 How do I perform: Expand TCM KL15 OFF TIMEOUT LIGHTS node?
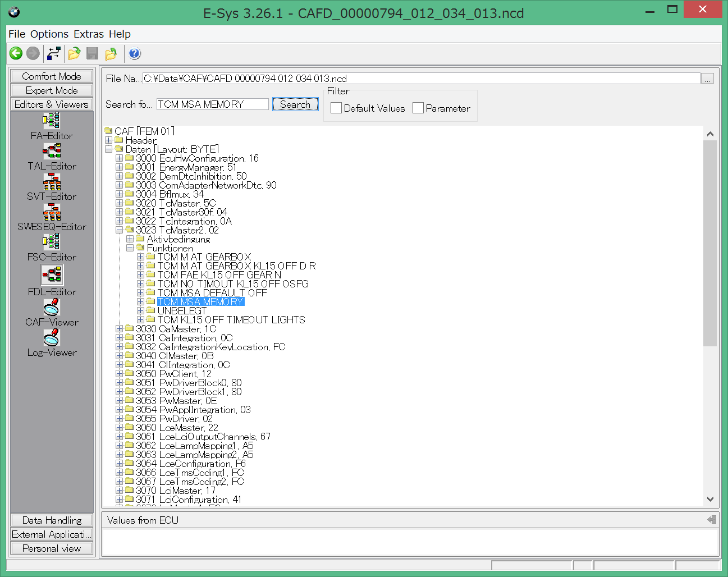141,320
